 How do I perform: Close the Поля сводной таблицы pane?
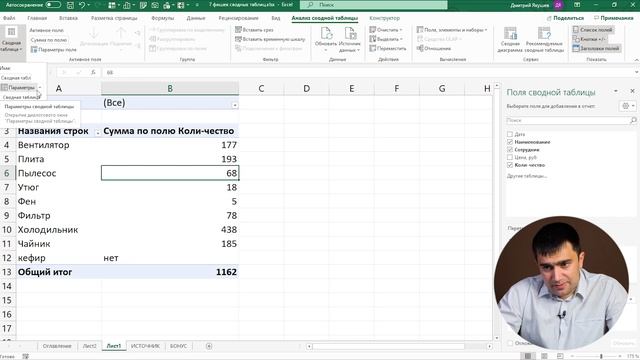click(633, 91)
